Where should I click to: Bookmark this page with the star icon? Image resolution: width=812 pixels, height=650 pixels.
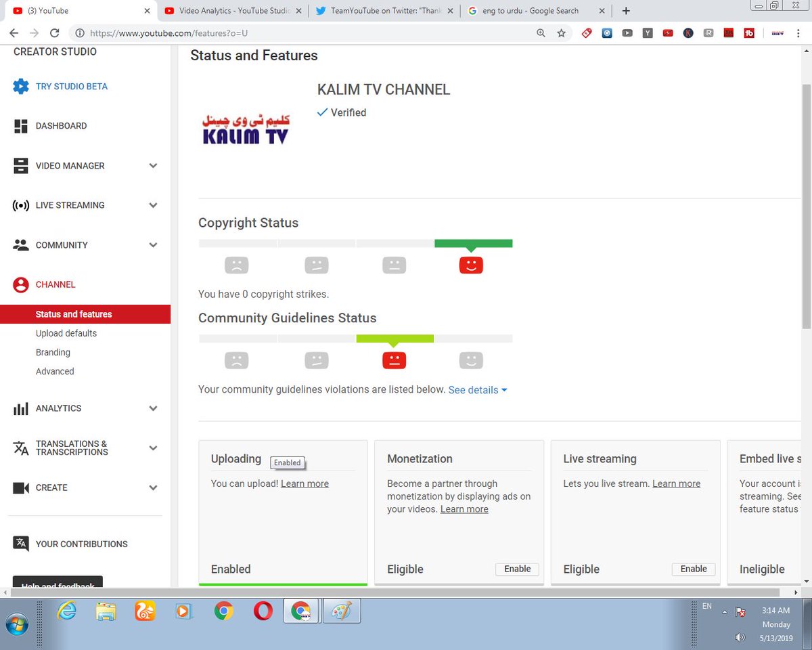pos(561,32)
